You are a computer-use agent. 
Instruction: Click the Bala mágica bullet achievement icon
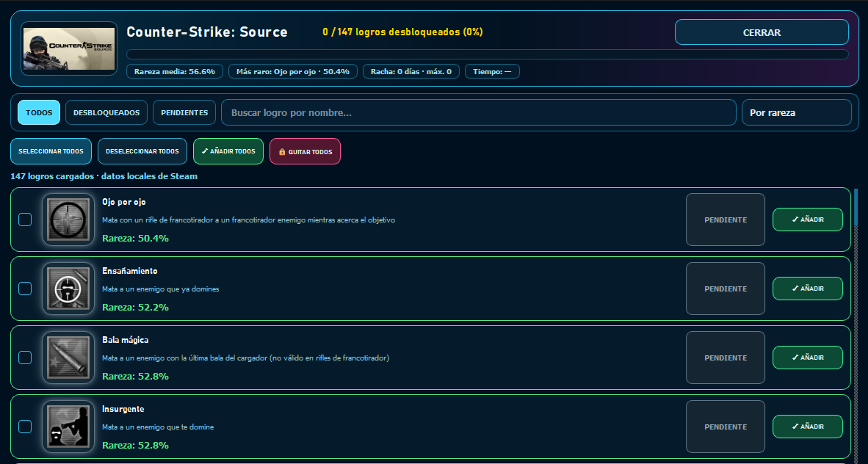68,358
